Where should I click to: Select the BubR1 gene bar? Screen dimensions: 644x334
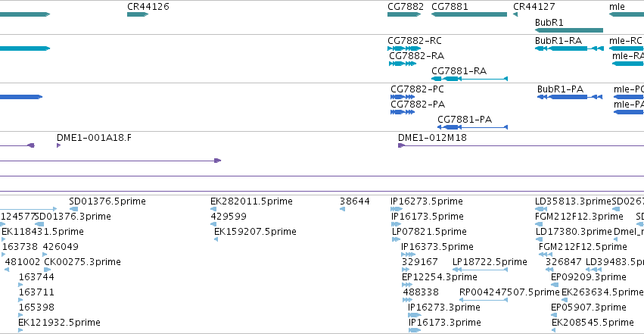click(569, 30)
